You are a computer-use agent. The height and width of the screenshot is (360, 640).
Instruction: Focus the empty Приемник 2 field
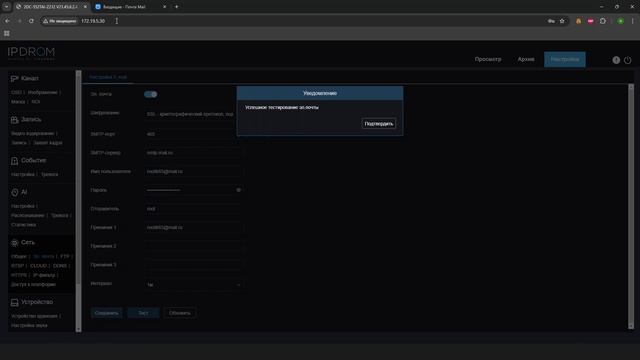[x=193, y=246]
